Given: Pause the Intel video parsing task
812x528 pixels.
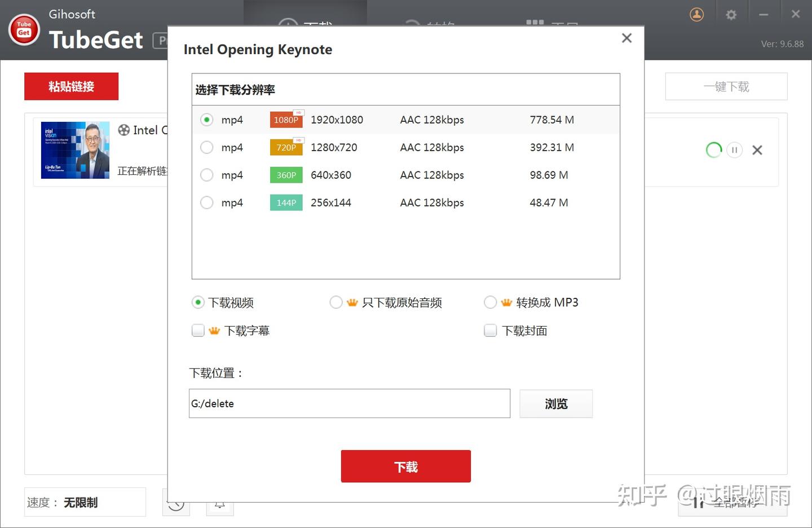Looking at the screenshot, I should pos(734,150).
